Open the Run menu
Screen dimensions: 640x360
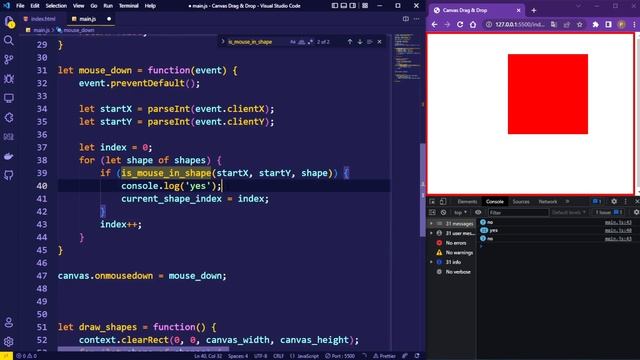coord(108,6)
